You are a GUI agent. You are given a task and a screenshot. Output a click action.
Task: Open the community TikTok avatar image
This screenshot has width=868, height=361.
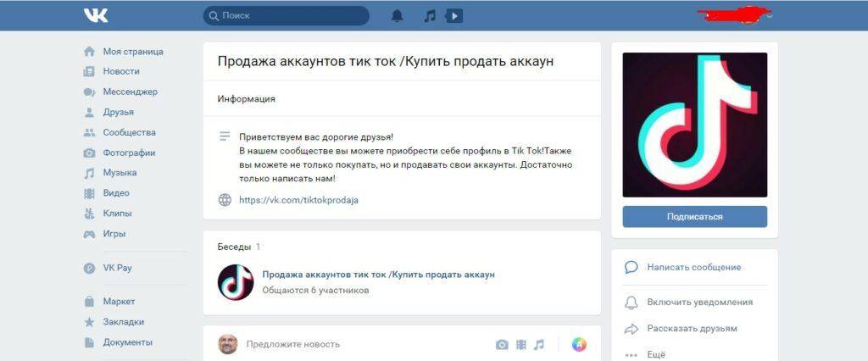point(694,125)
